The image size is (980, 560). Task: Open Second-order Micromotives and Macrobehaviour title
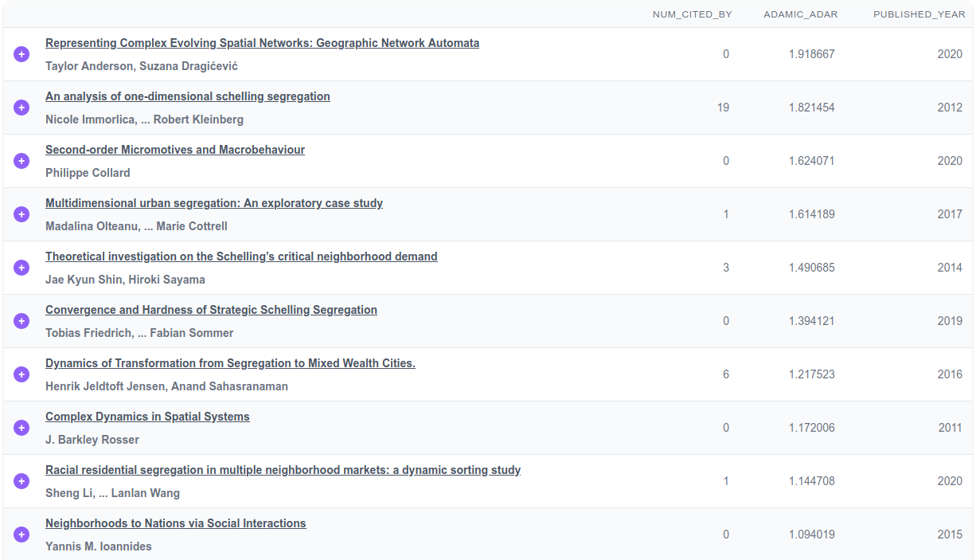click(x=174, y=150)
